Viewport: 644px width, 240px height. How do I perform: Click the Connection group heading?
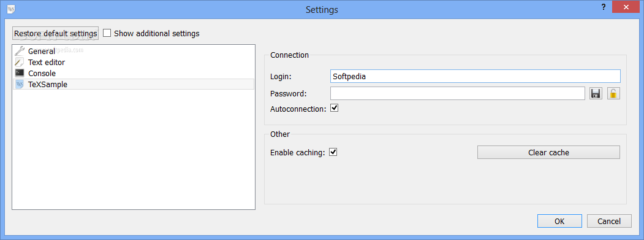290,55
